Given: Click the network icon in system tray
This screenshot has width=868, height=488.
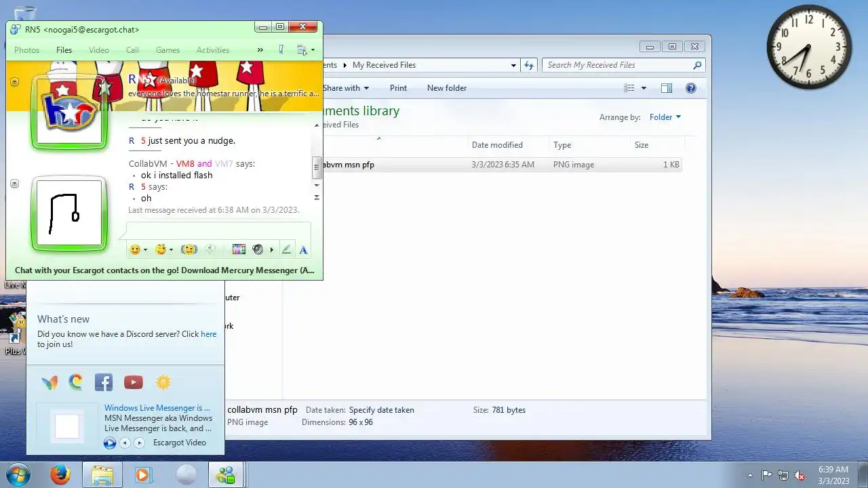Looking at the screenshot, I should coord(783,475).
